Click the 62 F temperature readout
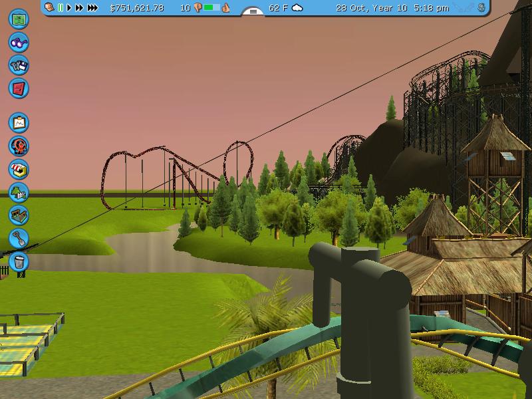Viewport: 532px width, 399px height. pyautogui.click(x=279, y=8)
